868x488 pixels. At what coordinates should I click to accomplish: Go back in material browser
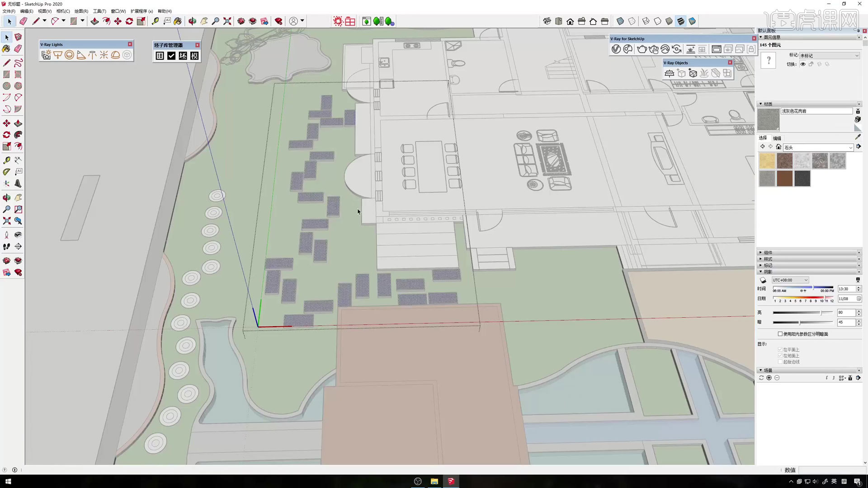[x=763, y=147]
